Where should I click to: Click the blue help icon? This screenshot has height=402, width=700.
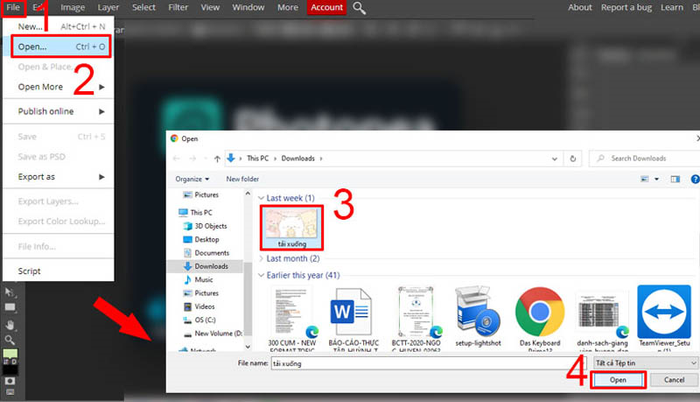pyautogui.click(x=695, y=179)
